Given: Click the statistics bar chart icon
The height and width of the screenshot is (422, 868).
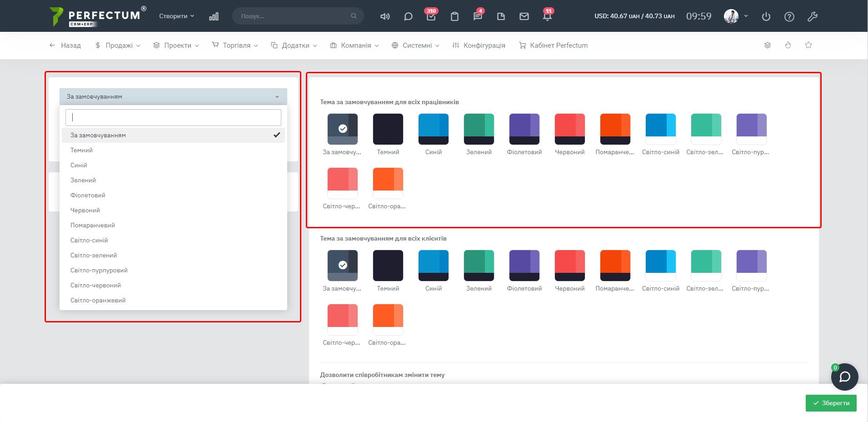Looking at the screenshot, I should (214, 16).
